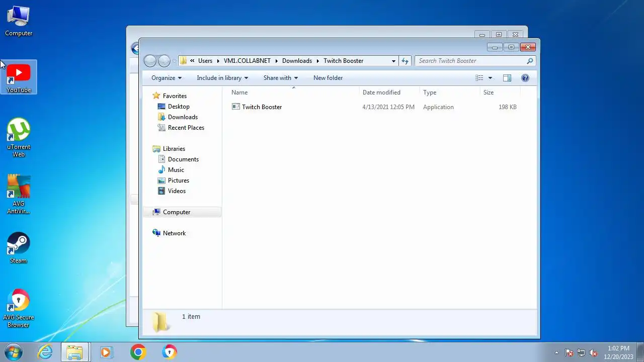Change your view icon button
Image resolution: width=644 pixels, height=362 pixels.
(479, 78)
